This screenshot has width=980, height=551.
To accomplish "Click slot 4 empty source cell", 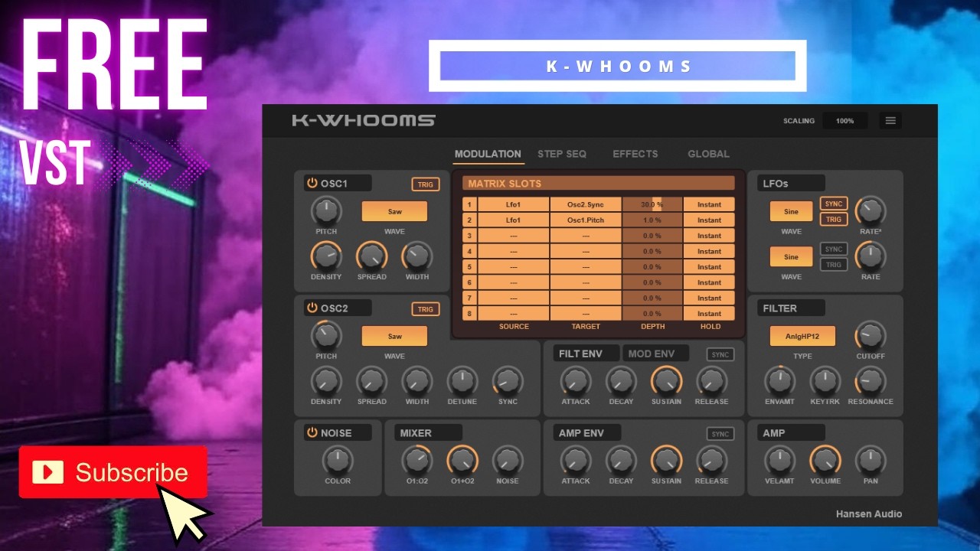I will [513, 251].
